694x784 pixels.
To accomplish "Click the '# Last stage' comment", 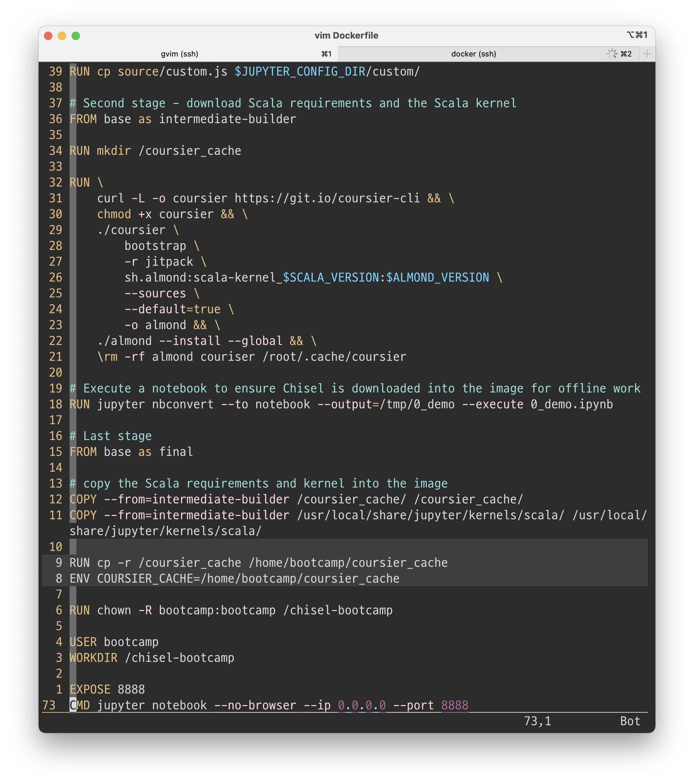I will 111,436.
